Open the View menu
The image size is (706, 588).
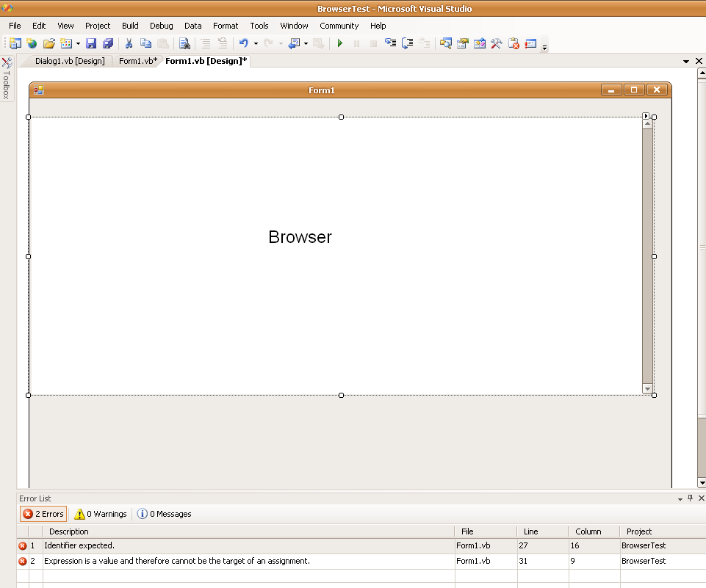pos(65,26)
